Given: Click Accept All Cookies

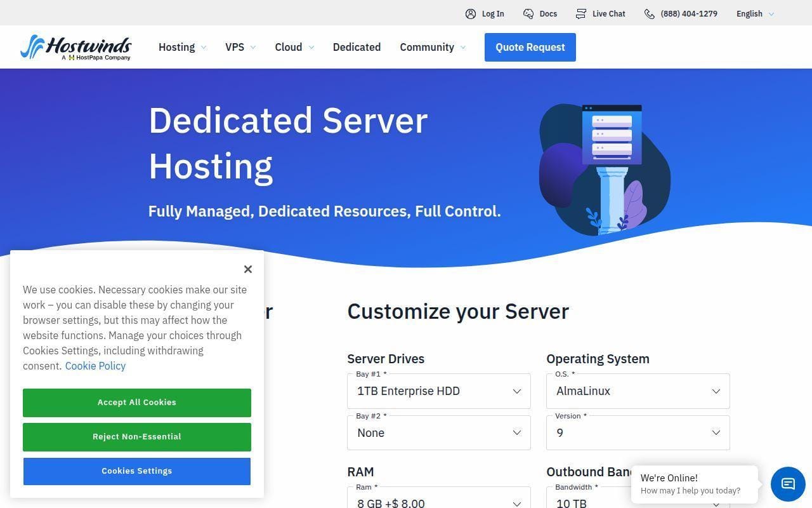Looking at the screenshot, I should [x=137, y=403].
